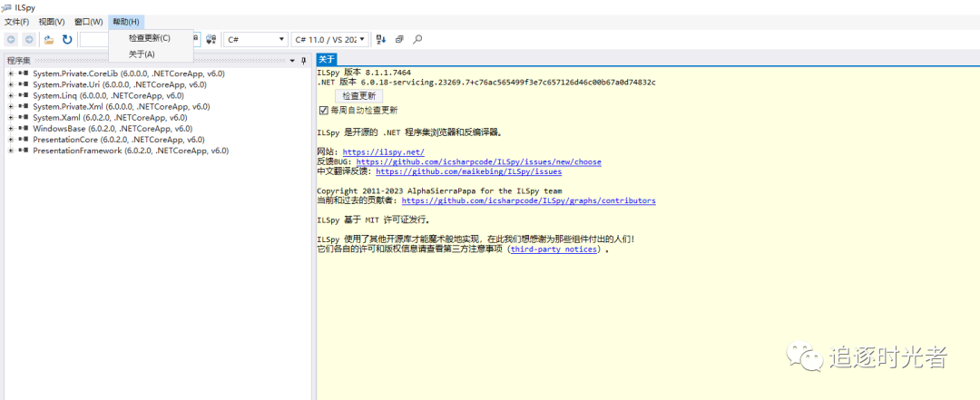Open search with the magnifier icon
980x400 pixels.
click(417, 40)
